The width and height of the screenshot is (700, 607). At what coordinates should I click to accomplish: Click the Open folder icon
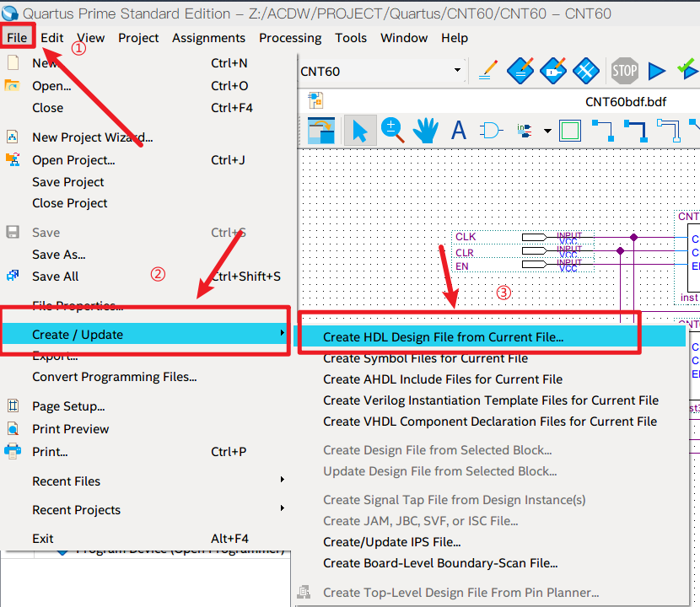coord(12,85)
